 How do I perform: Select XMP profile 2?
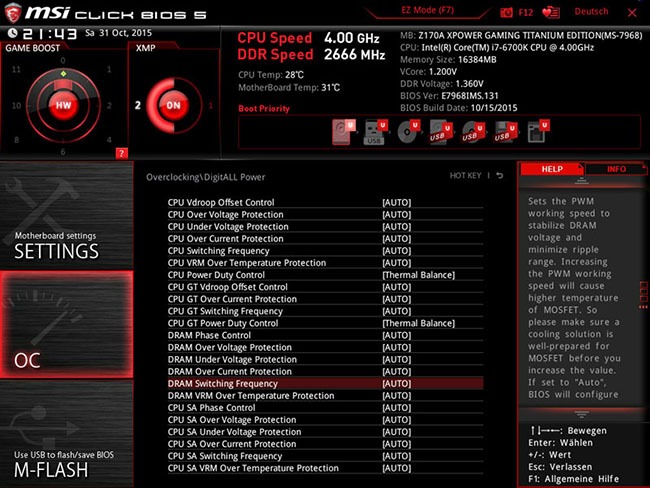138,105
